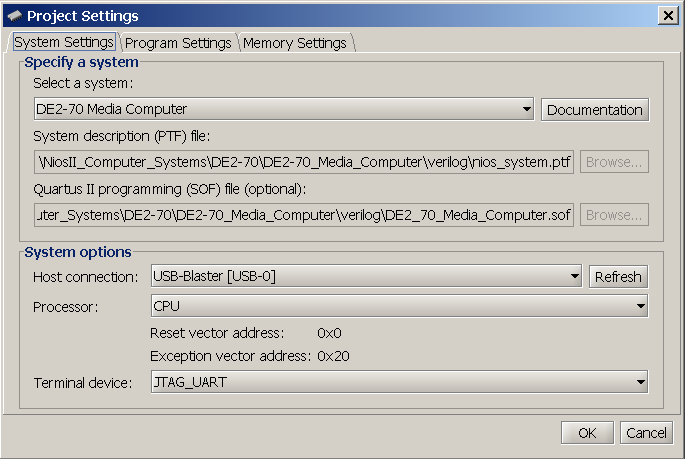Image resolution: width=685 pixels, height=459 pixels.
Task: Click the System description PTF file field
Action: tap(304, 162)
